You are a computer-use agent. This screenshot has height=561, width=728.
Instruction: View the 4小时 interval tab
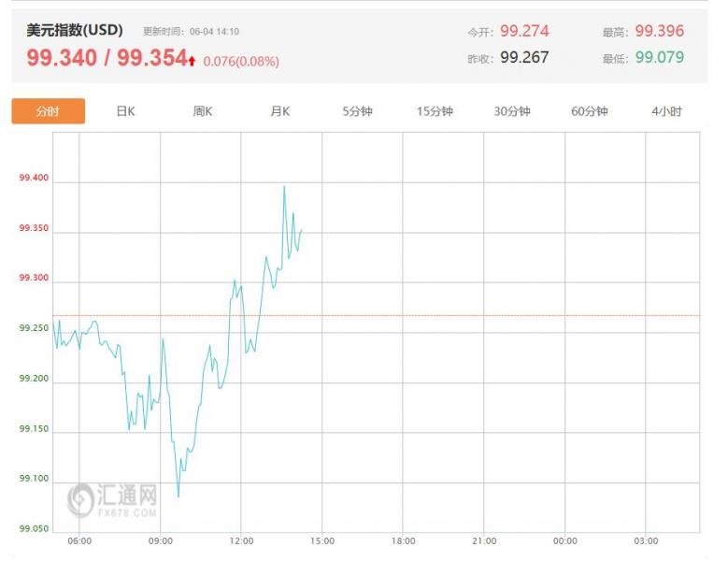click(x=666, y=111)
